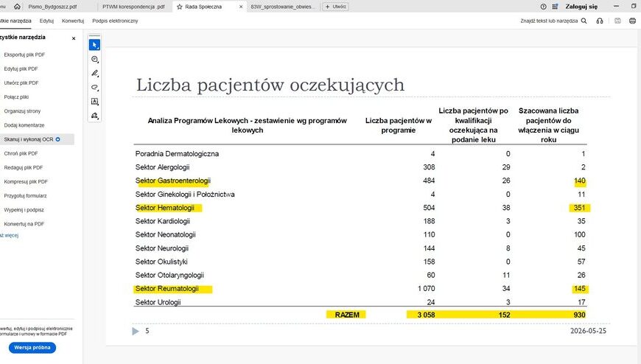Viewport: 641px width, 364px height.
Task: Click the total value 930
Action: pos(579,315)
